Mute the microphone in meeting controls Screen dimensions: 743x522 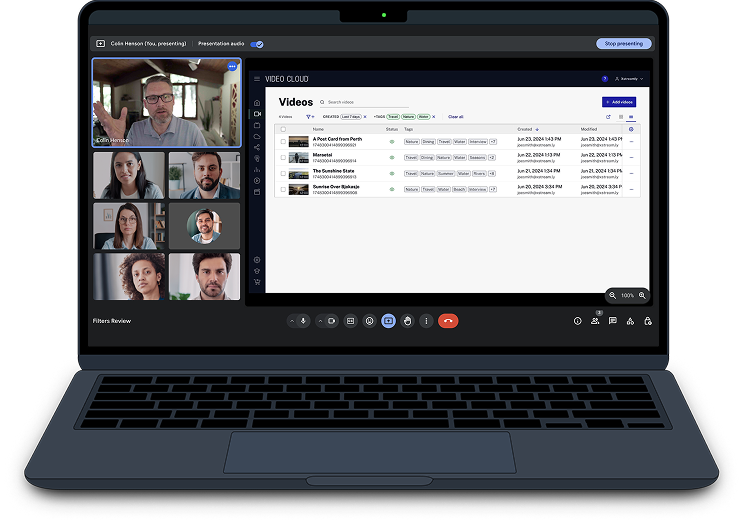coord(303,321)
